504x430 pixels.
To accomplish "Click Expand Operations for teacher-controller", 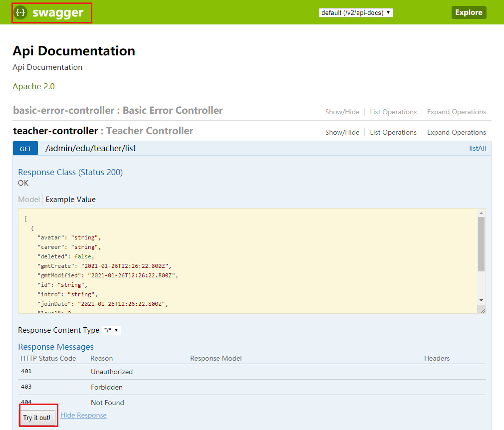I will [x=456, y=132].
